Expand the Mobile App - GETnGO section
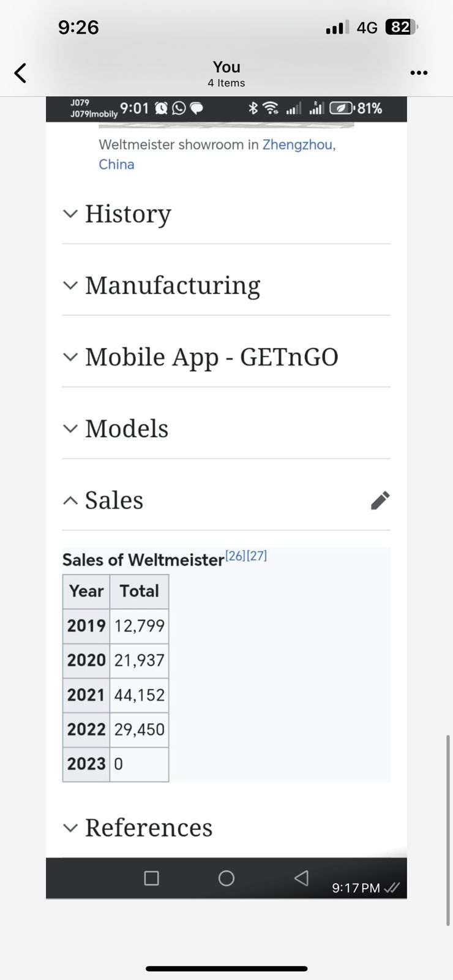Viewport: 453px width, 980px height. pos(211,357)
